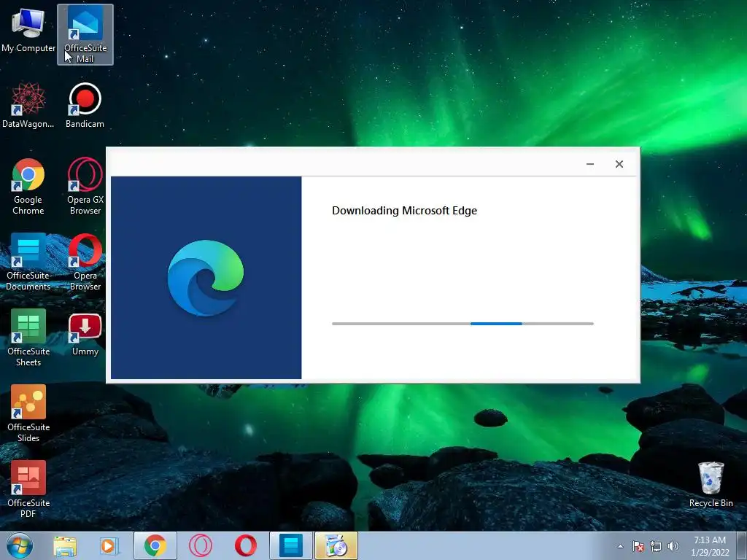Click the Edge download progress bar
This screenshot has width=747, height=560.
462,324
